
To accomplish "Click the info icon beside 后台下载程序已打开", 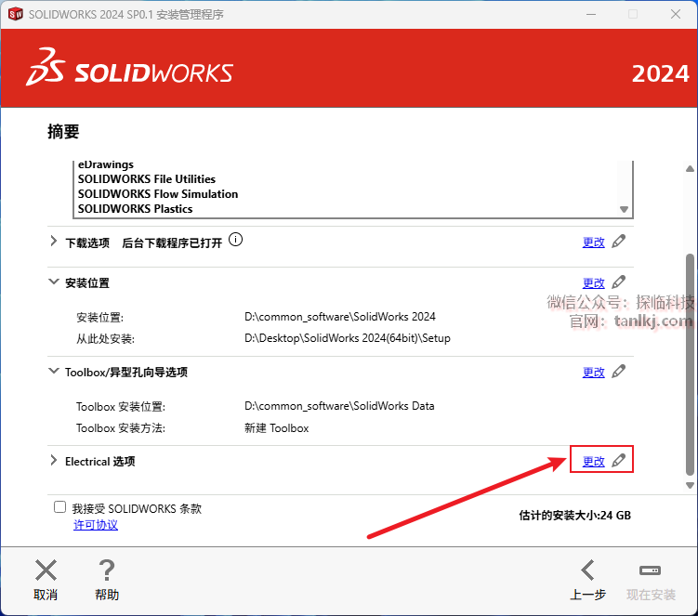I will [x=235, y=240].
